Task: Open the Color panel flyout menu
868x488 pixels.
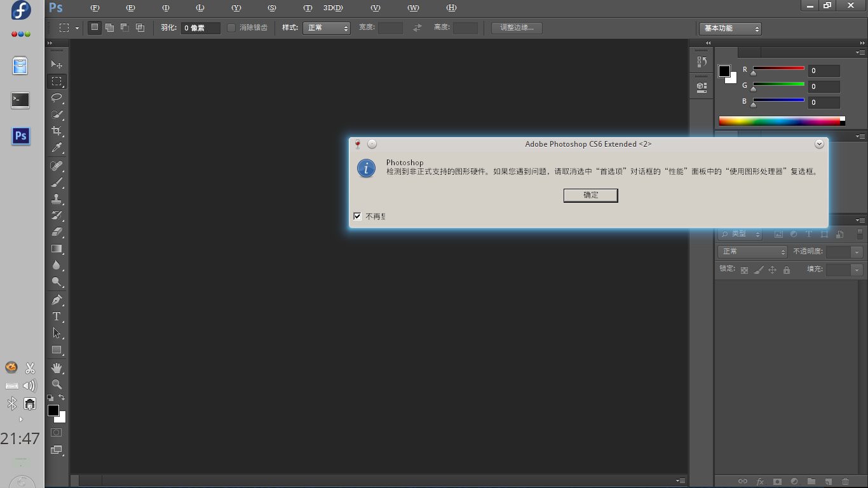Action: (x=860, y=52)
